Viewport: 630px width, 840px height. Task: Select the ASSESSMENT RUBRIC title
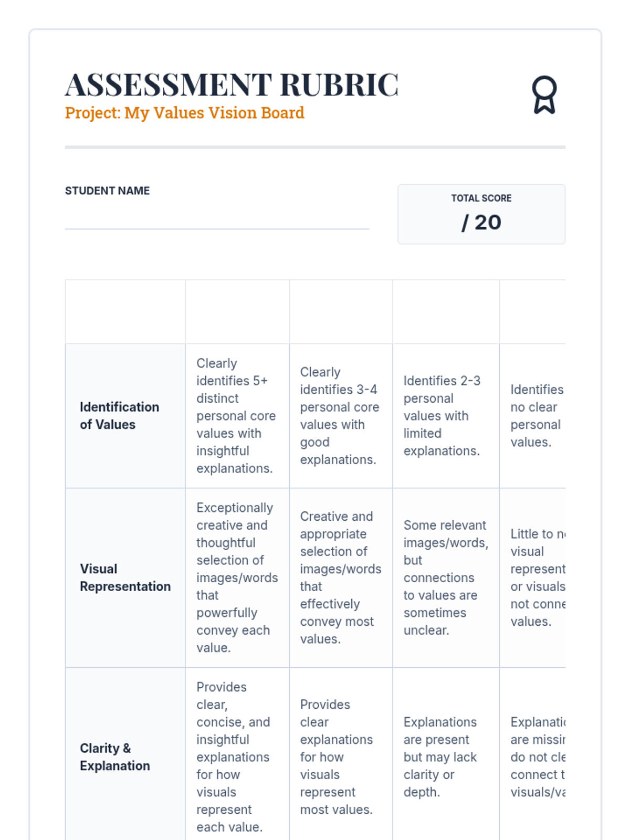coord(232,85)
